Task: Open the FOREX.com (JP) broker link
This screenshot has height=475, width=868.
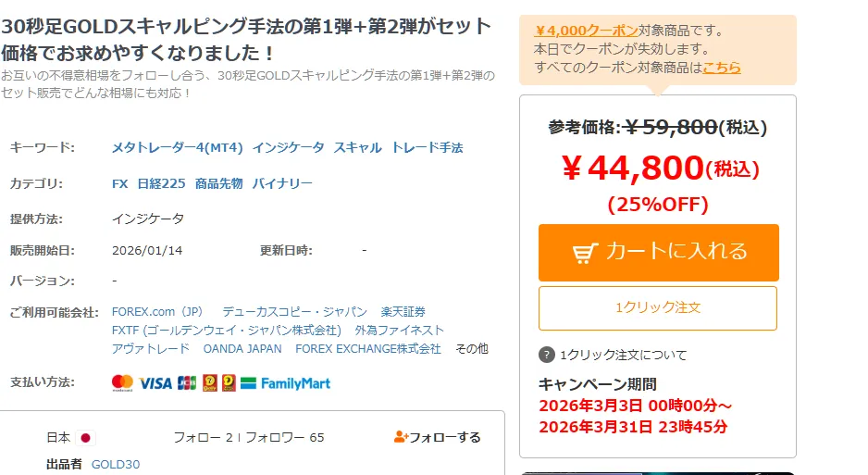Action: click(x=157, y=311)
